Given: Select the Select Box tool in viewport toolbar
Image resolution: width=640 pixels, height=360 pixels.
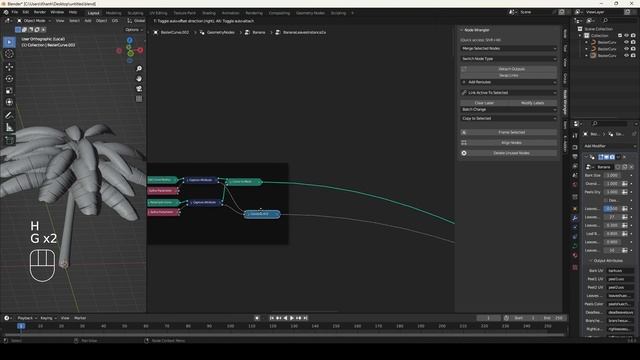Looking at the screenshot, I should 9,42.
